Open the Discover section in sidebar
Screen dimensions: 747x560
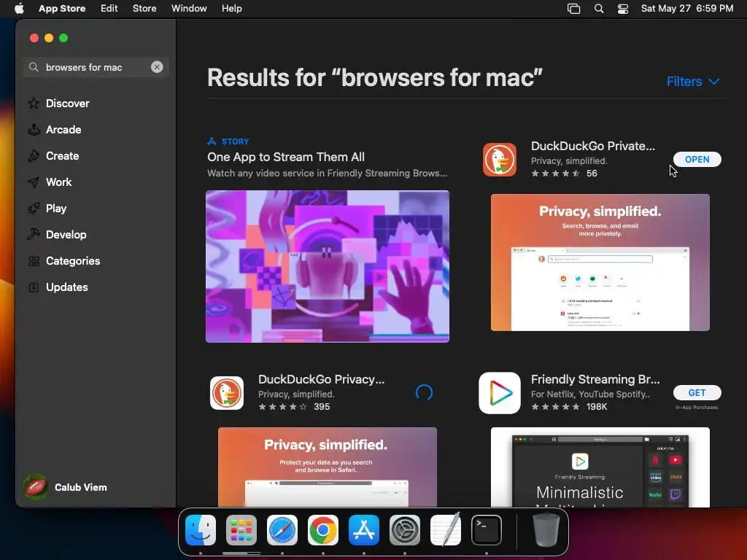click(67, 104)
